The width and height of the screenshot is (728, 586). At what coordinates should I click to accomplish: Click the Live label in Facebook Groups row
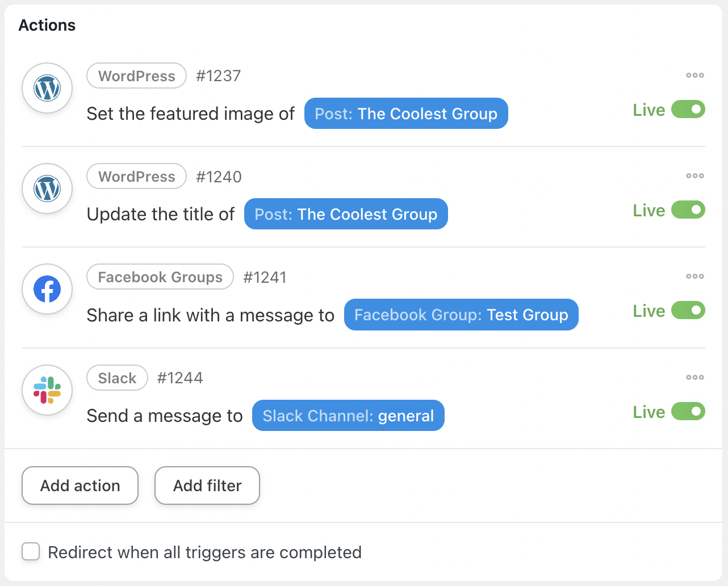tap(649, 311)
